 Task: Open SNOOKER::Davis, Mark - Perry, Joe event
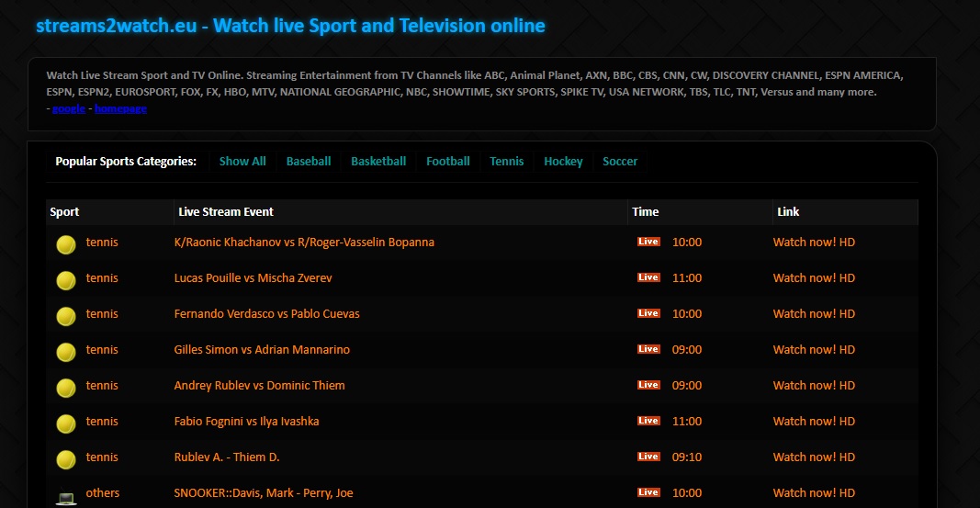263,493
